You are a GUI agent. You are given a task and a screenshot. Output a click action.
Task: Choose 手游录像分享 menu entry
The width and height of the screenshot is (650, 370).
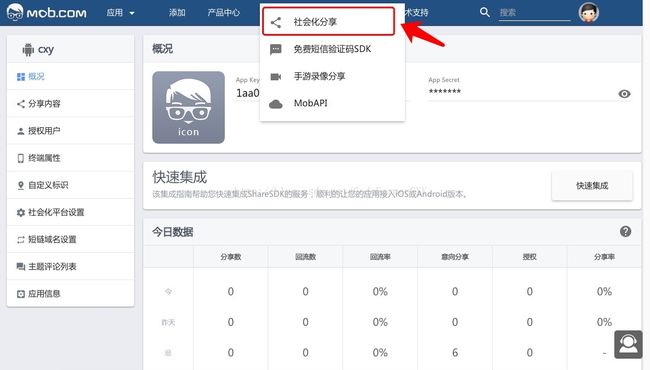point(332,76)
